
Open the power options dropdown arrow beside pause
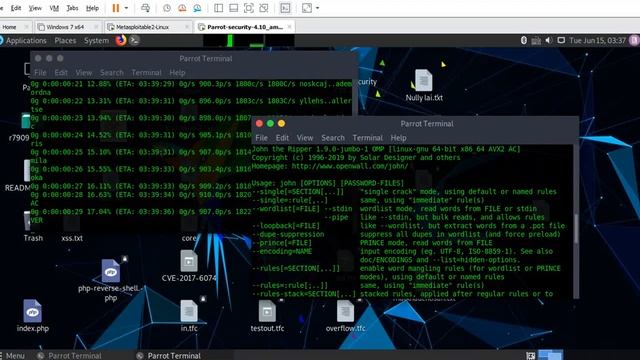(126, 8)
